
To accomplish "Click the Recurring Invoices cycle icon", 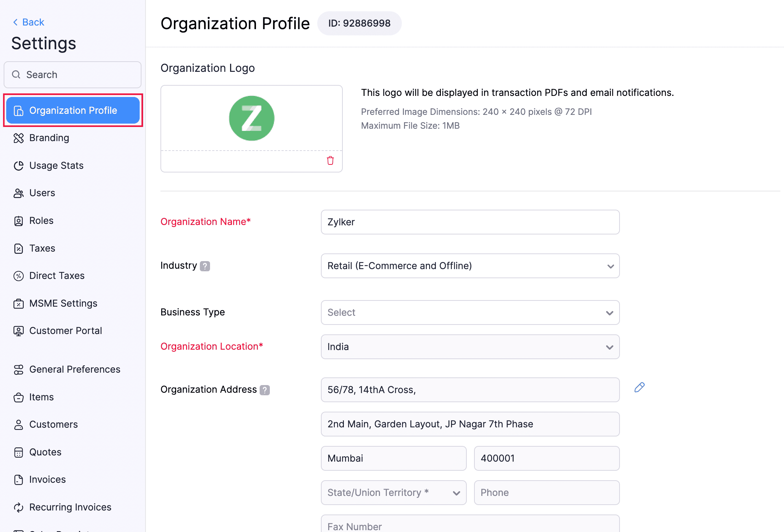I will (x=18, y=507).
